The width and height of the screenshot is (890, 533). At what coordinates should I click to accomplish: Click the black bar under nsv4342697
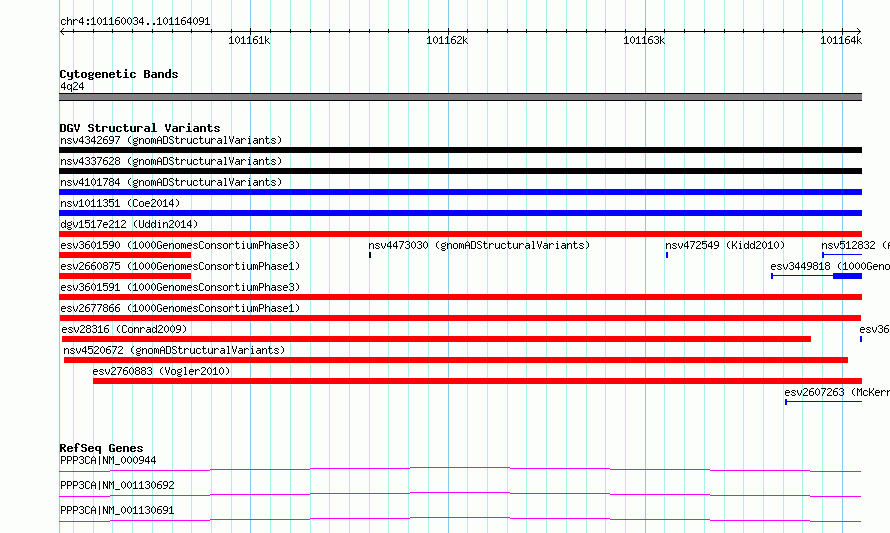(x=460, y=150)
